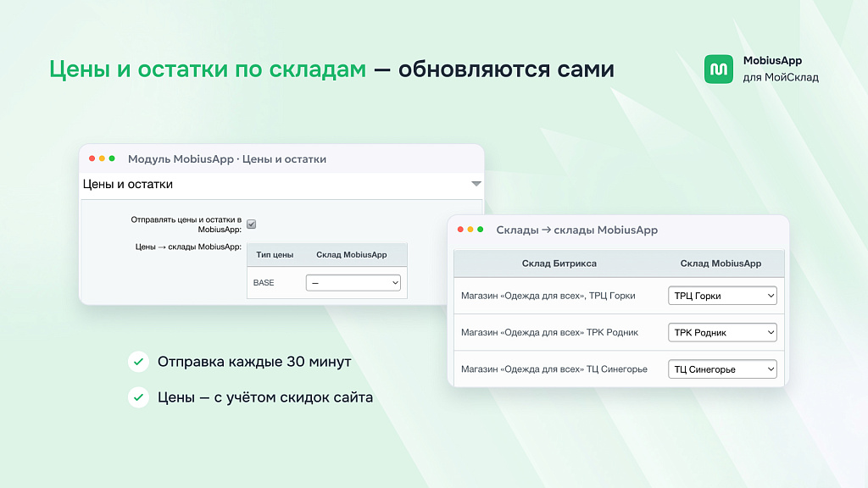Click the label Цены → склады MobiusApp:
This screenshot has height=488, width=868.
[188, 247]
